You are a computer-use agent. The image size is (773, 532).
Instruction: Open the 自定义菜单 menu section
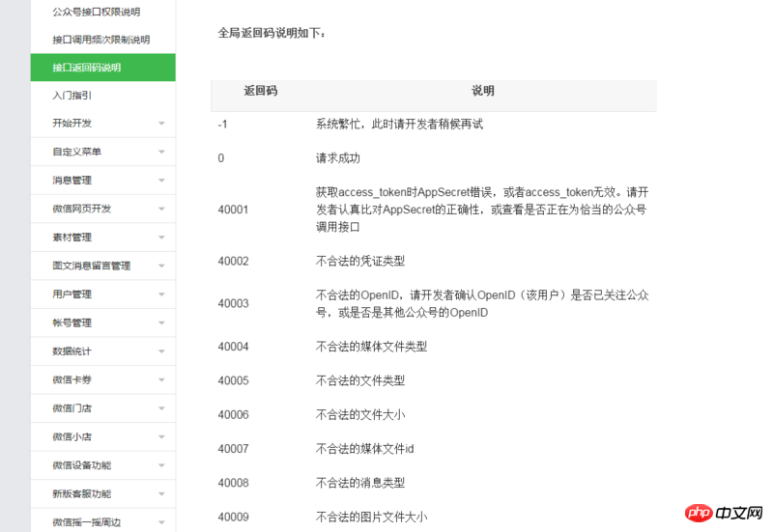77,152
